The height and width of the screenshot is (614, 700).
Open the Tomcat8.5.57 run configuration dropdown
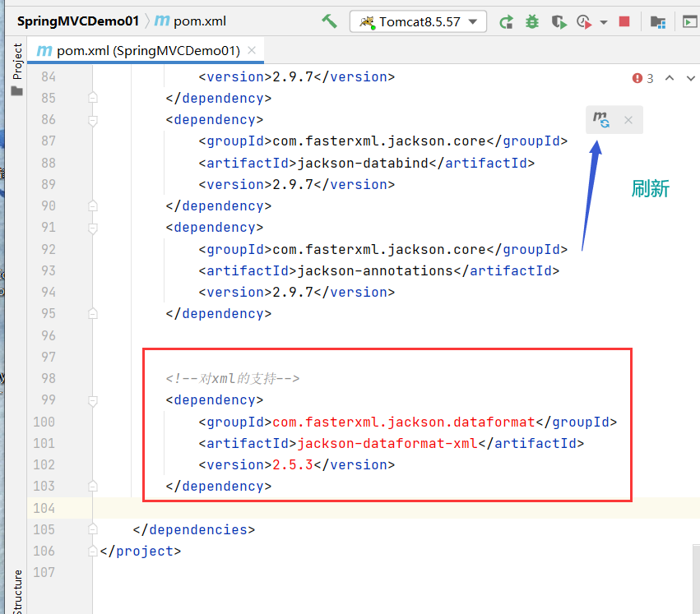tap(419, 21)
